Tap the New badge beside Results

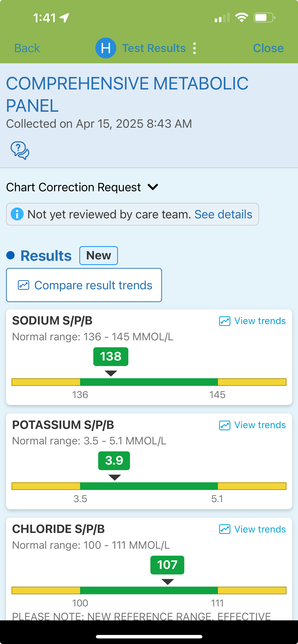(x=99, y=255)
